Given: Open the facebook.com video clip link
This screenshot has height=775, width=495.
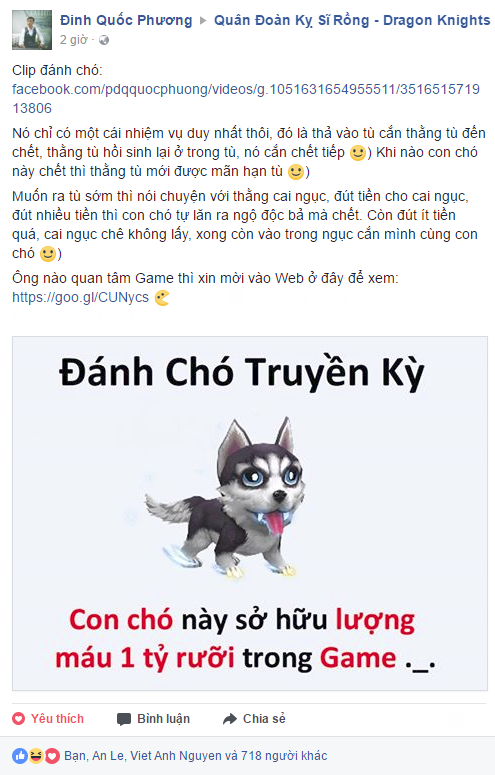Looking at the screenshot, I should tap(246, 98).
